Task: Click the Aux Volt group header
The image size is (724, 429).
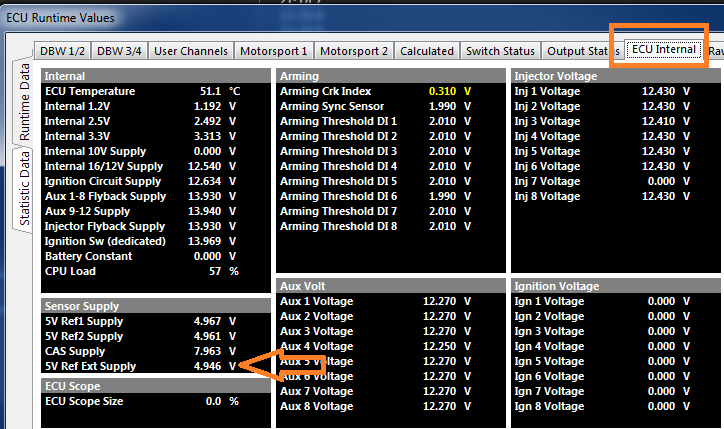Action: (x=391, y=286)
